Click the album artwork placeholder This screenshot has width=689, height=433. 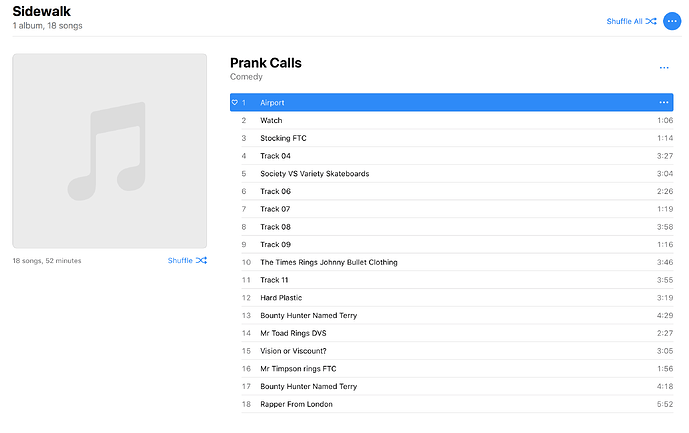tap(109, 150)
